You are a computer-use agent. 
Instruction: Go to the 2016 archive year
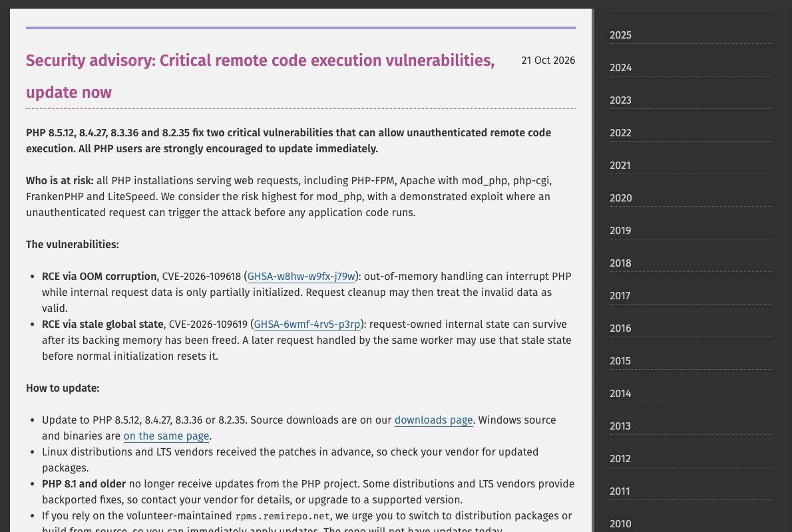[621, 329]
